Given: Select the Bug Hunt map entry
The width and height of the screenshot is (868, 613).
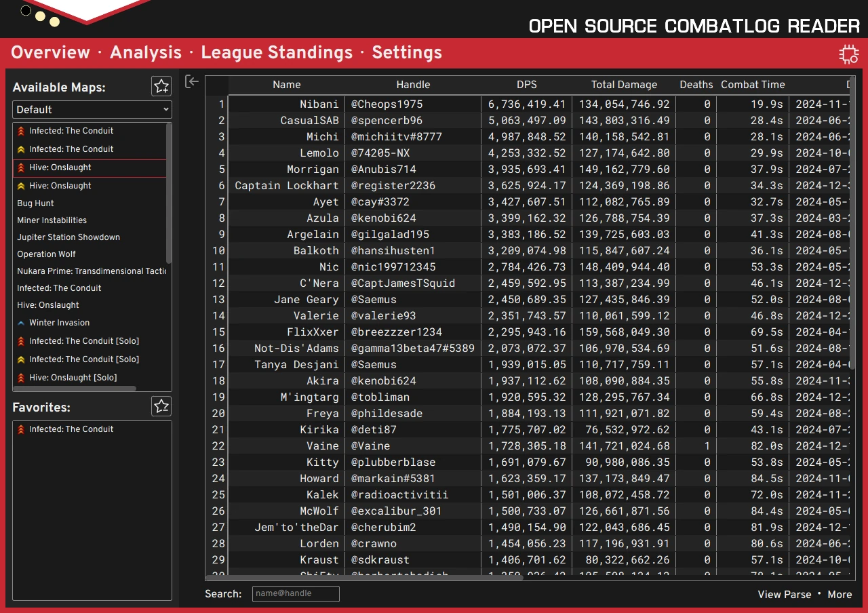Looking at the screenshot, I should click(35, 203).
